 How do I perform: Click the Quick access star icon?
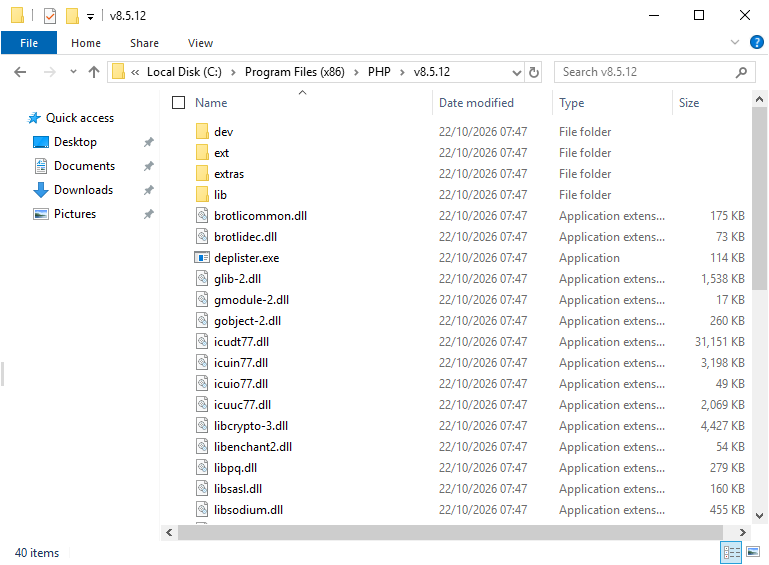coord(34,118)
